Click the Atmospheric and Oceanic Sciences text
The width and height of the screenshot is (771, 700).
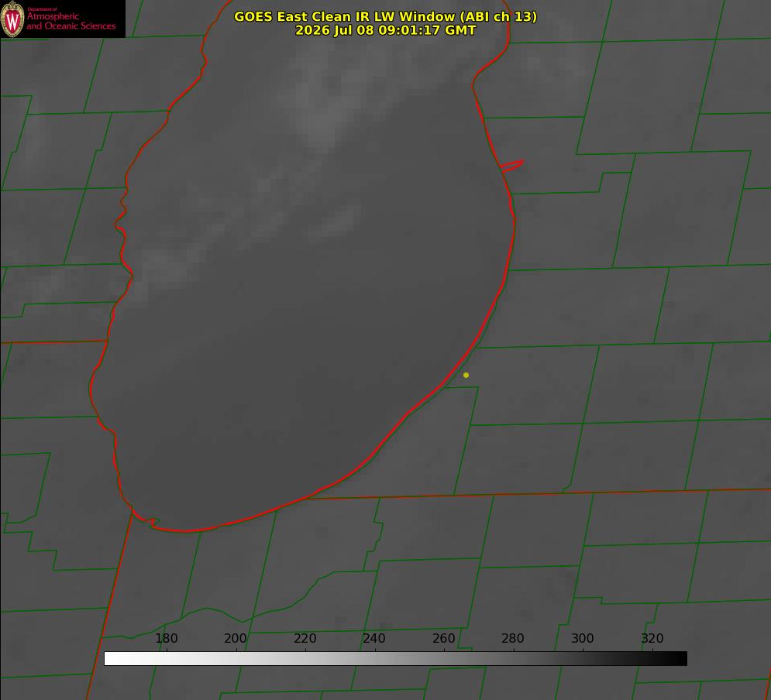[71, 21]
